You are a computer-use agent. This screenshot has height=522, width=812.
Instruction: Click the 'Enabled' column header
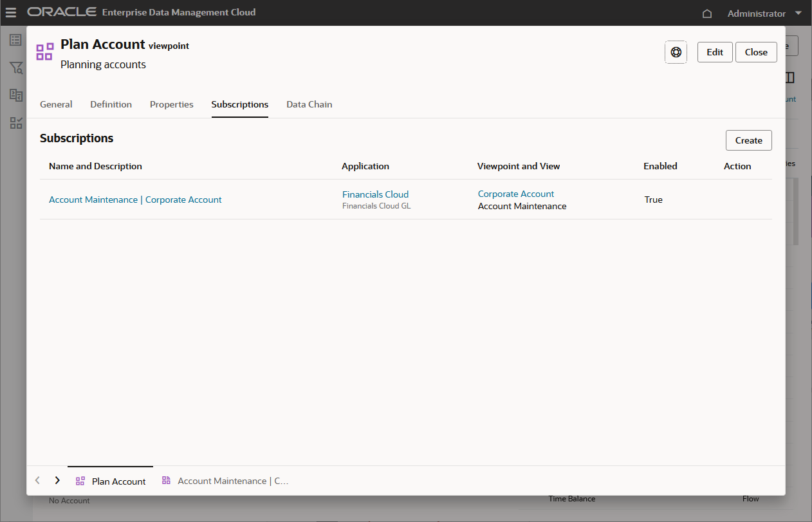[660, 166]
